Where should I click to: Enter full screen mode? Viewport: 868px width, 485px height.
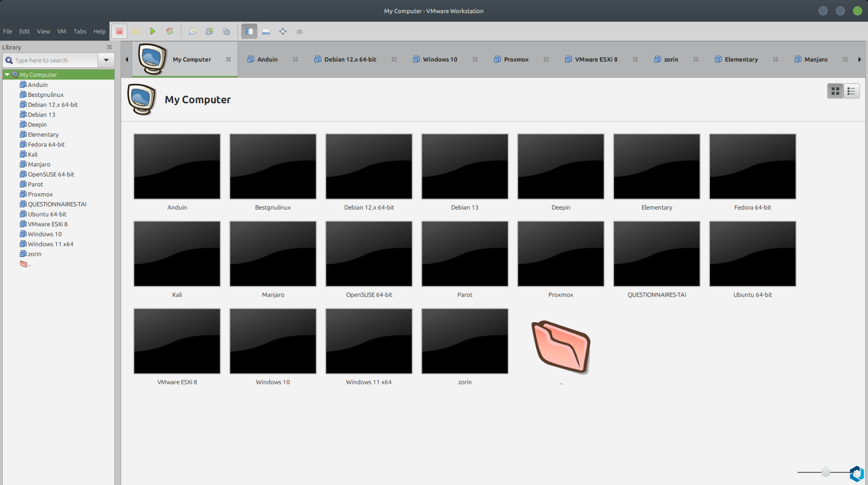click(283, 31)
